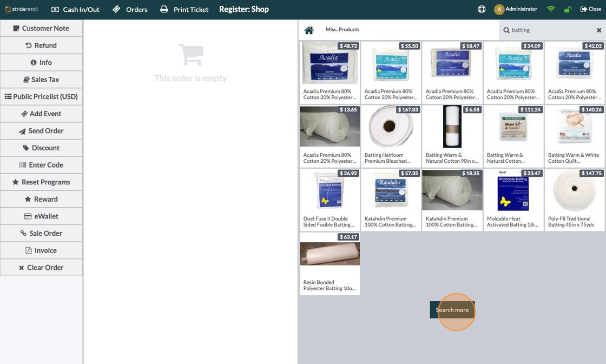The height and width of the screenshot is (364, 606).
Task: Click the green lock icon
Action: pos(568,9)
